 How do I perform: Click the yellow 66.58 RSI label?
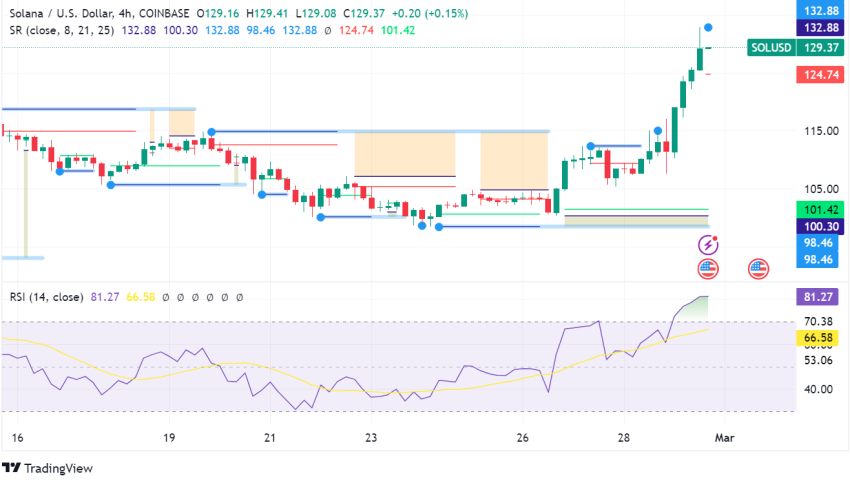pos(817,338)
